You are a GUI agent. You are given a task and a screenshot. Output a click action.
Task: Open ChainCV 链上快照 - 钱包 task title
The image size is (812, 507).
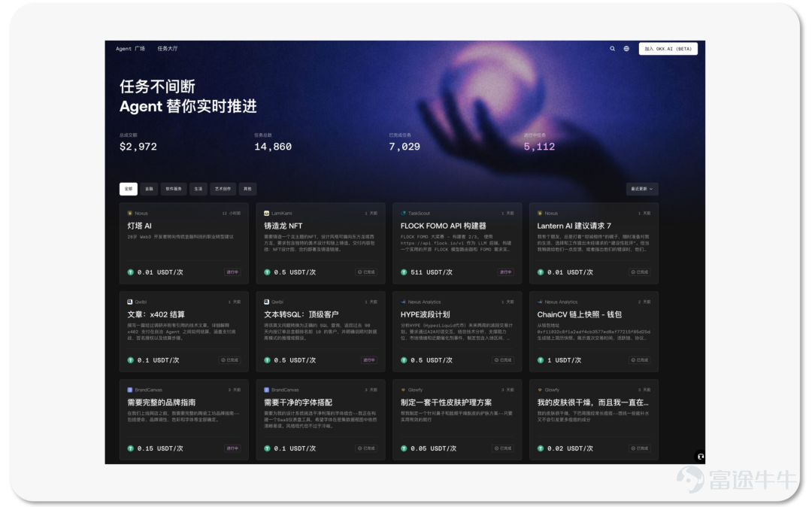[580, 315]
